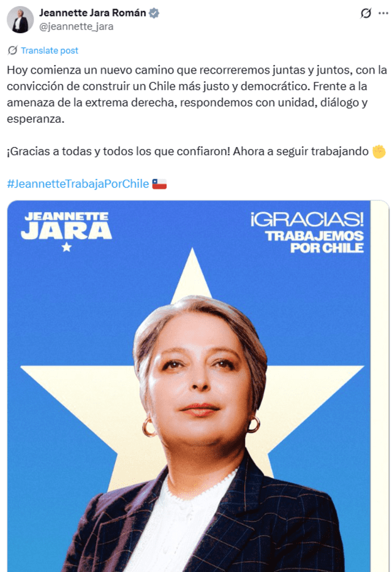The width and height of the screenshot is (392, 572).
Task: Click the @jeannette_jara handle
Action: tap(76, 26)
